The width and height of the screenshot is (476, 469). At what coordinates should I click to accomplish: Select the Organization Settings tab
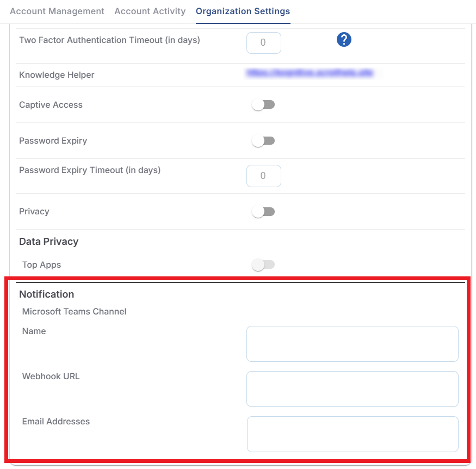(243, 11)
